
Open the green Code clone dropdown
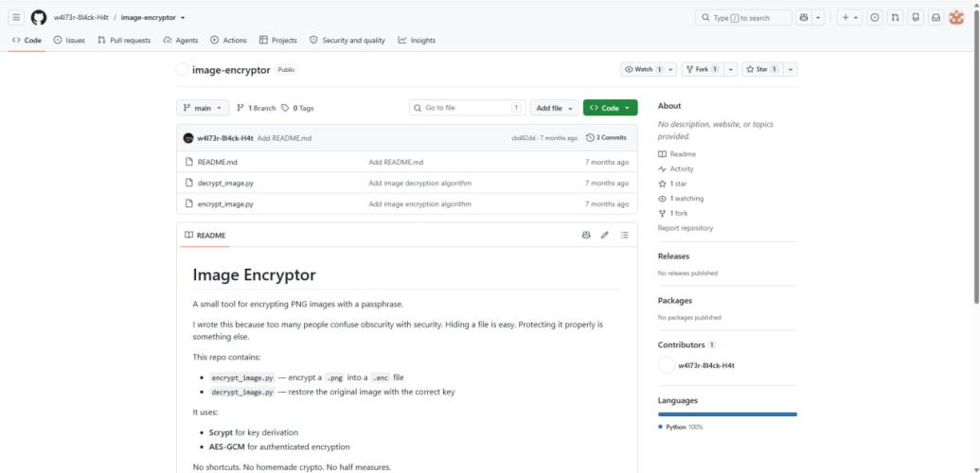coord(610,108)
